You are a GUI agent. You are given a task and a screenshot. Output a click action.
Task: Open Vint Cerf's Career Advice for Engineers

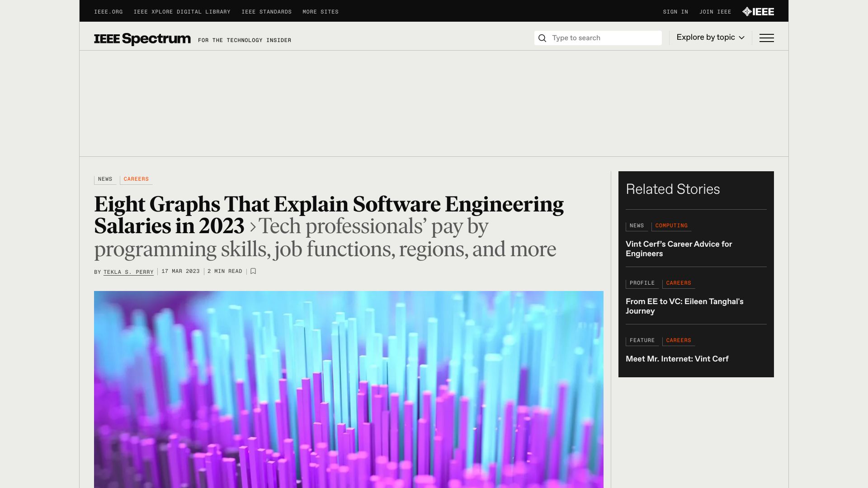click(679, 249)
